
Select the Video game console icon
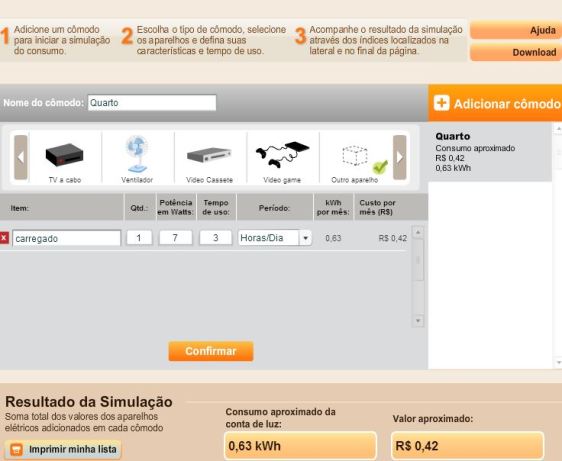tap(282, 158)
